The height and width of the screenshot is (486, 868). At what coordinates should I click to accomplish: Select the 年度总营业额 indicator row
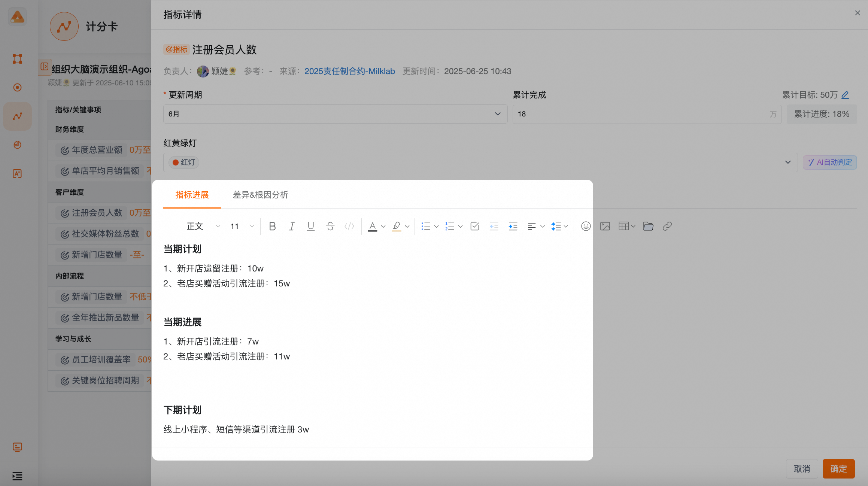point(99,150)
